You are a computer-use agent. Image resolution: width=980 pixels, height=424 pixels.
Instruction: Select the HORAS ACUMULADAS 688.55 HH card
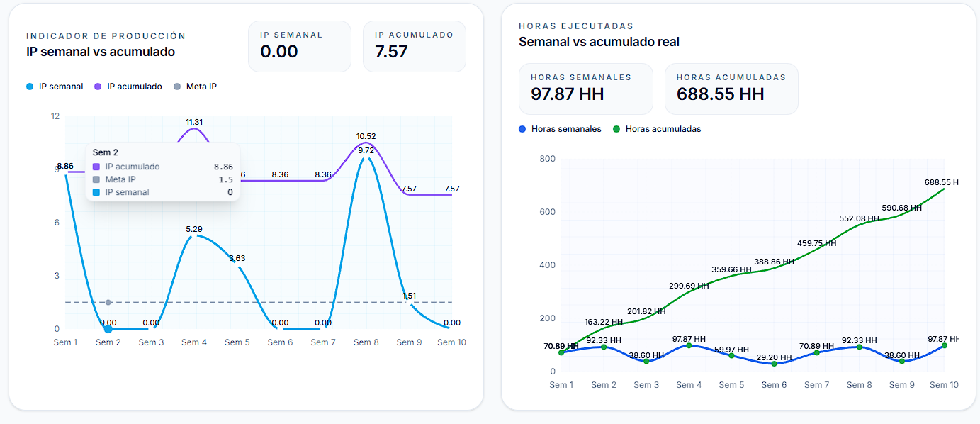tap(731, 89)
